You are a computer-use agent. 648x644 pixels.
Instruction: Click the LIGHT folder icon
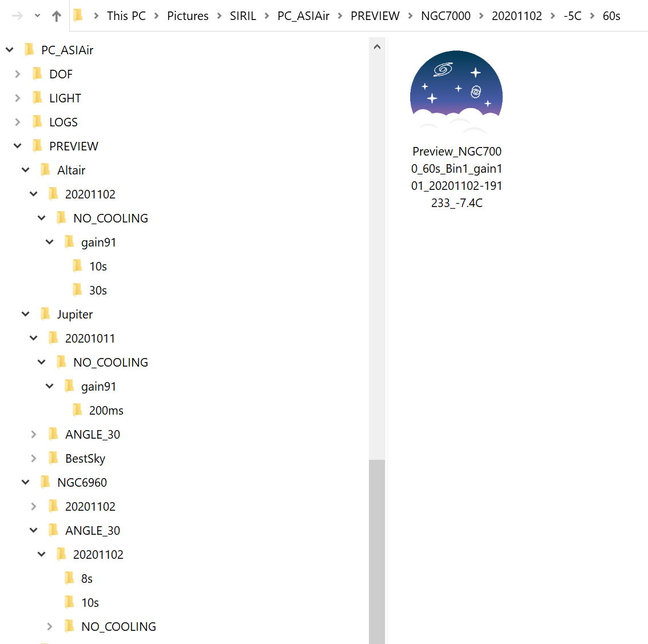37,98
